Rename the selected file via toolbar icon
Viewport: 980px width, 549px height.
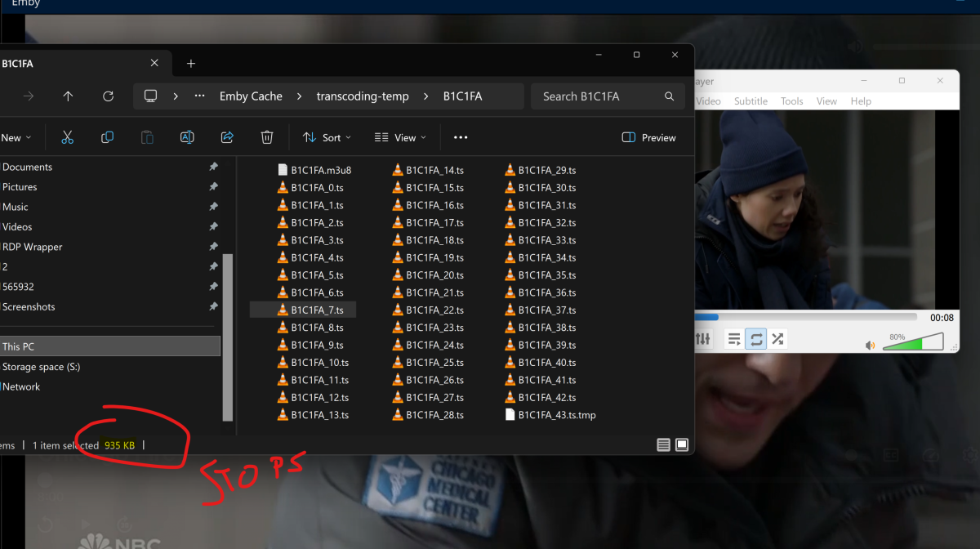[x=187, y=137]
